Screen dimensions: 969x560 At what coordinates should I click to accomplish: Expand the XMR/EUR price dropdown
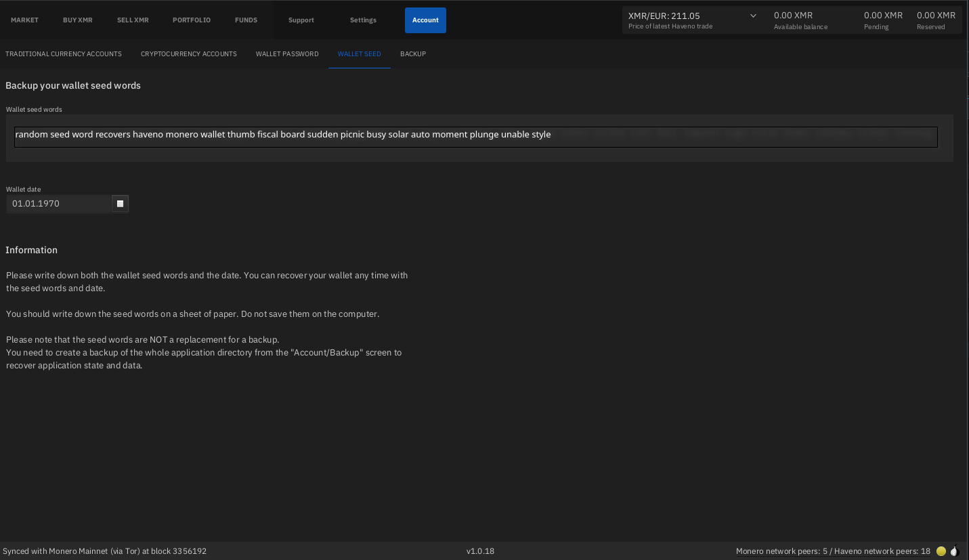[x=753, y=16]
